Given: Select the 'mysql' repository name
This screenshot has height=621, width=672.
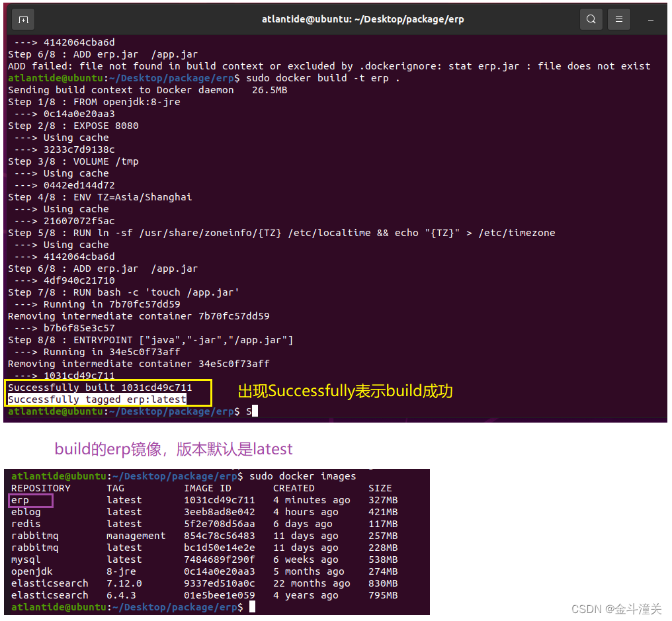Looking at the screenshot, I should (x=26, y=559).
